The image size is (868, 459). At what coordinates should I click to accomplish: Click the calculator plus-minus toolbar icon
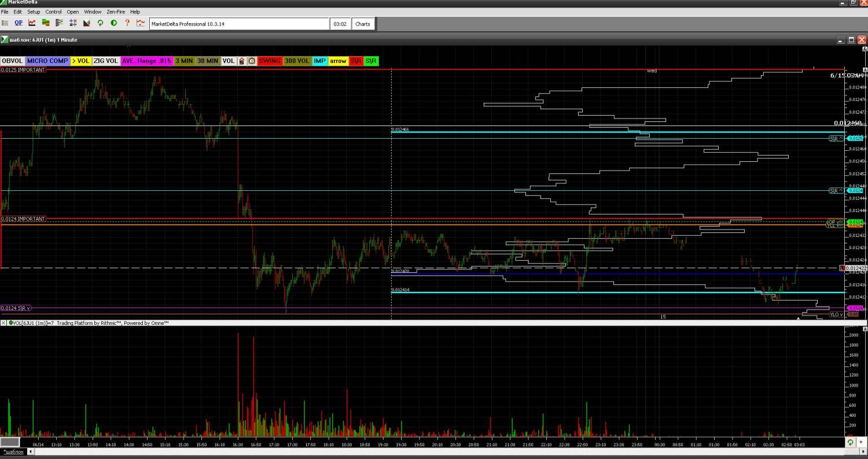point(73,23)
